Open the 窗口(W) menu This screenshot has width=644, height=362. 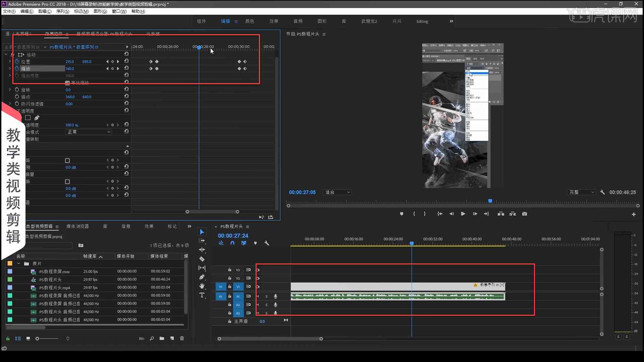(119, 11)
